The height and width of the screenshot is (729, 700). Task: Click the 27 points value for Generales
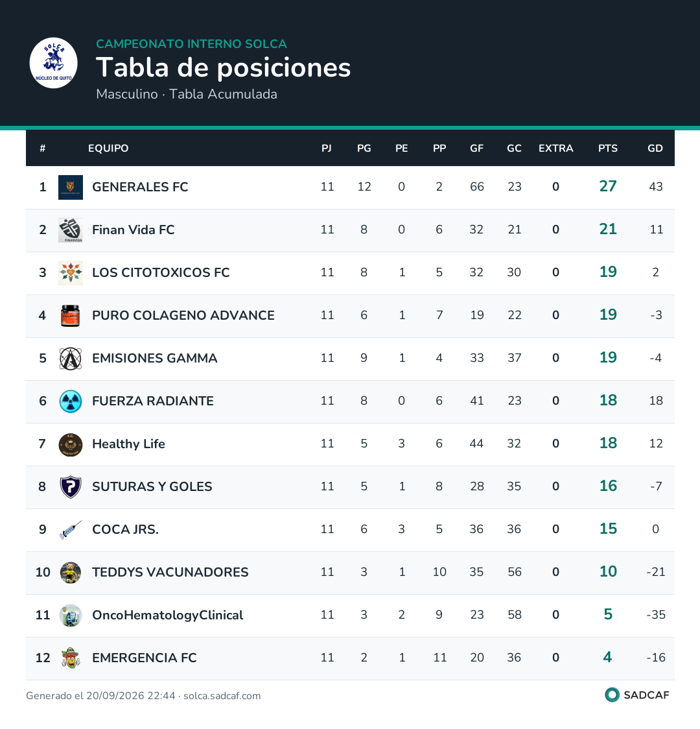[x=607, y=186]
